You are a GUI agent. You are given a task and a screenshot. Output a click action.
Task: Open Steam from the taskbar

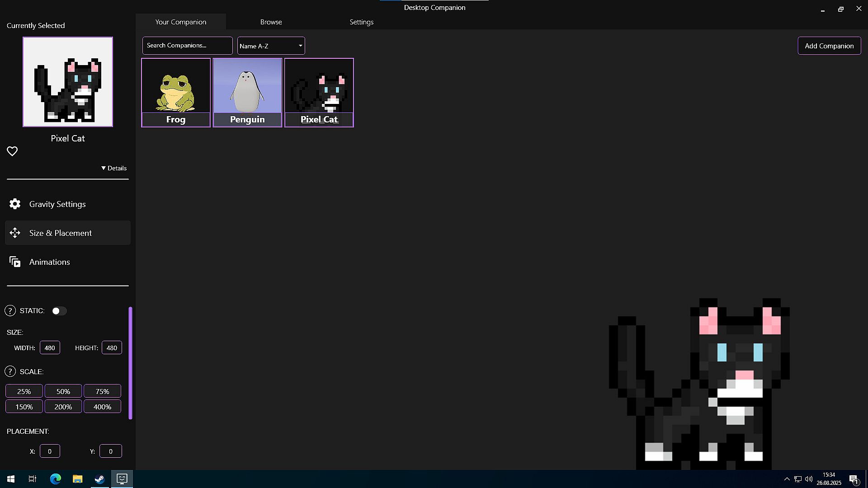(99, 479)
